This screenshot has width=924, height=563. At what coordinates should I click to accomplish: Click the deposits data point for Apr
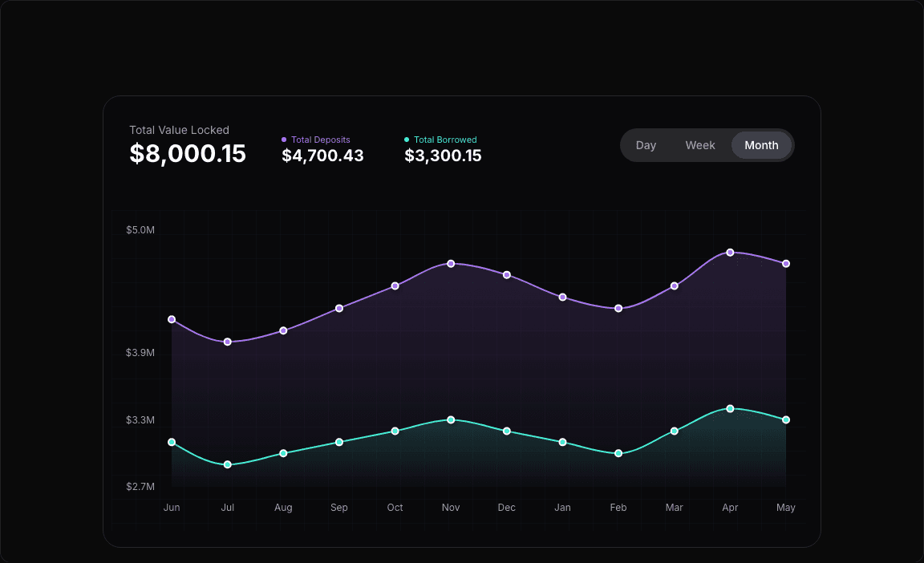(x=730, y=253)
